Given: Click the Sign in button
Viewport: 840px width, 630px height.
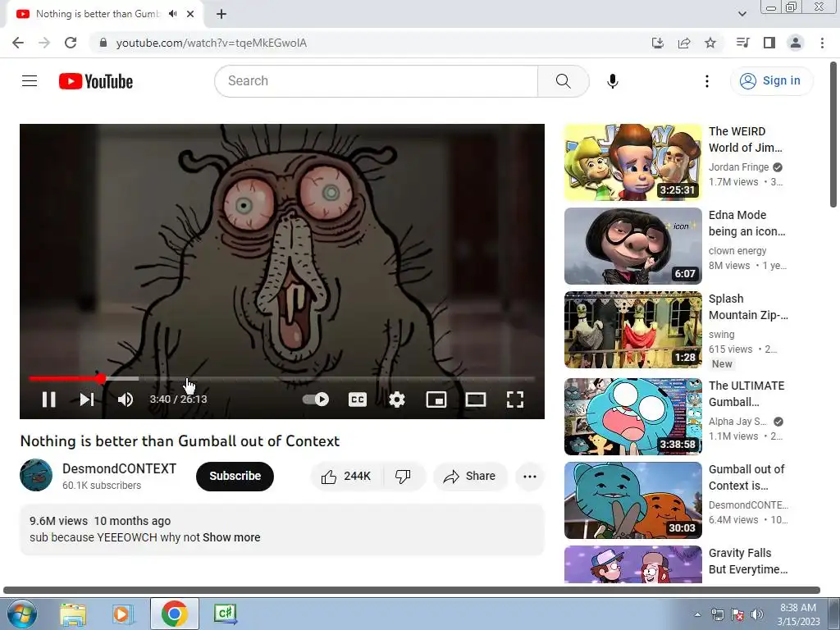Looking at the screenshot, I should (771, 81).
